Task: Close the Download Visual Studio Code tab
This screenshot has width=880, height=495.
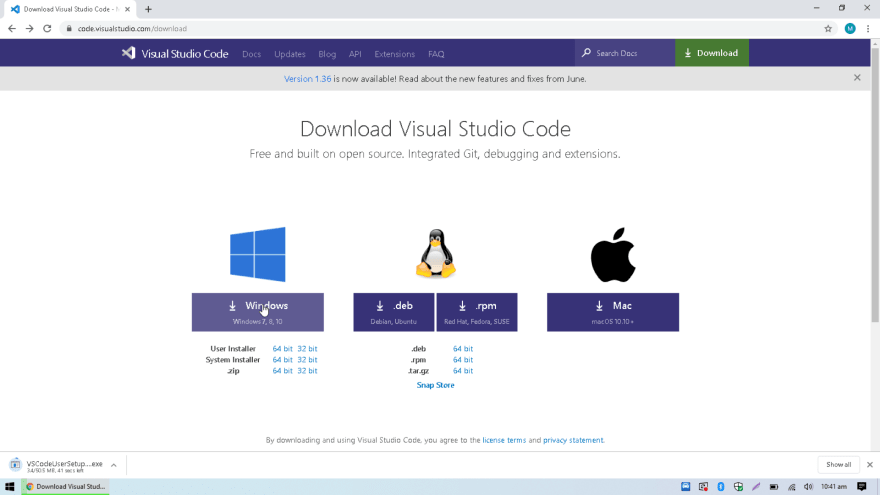Action: (127, 9)
